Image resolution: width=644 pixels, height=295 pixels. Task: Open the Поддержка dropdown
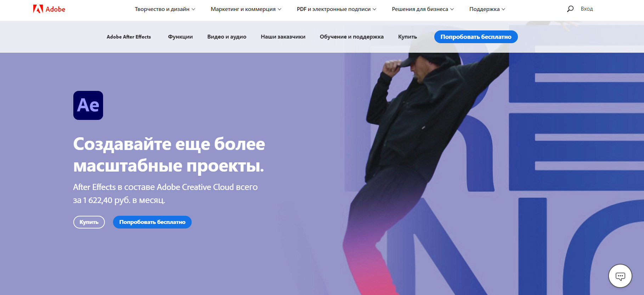tap(487, 9)
